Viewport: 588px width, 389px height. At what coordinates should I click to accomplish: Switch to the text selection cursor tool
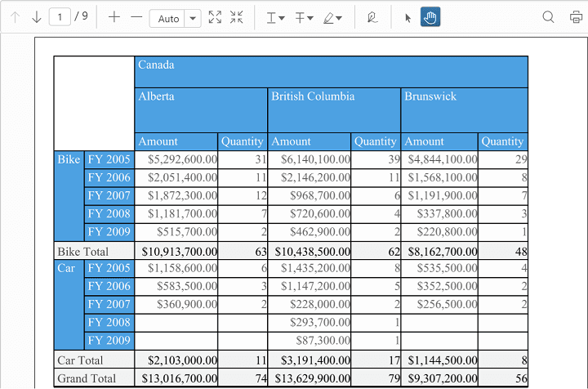[408, 18]
